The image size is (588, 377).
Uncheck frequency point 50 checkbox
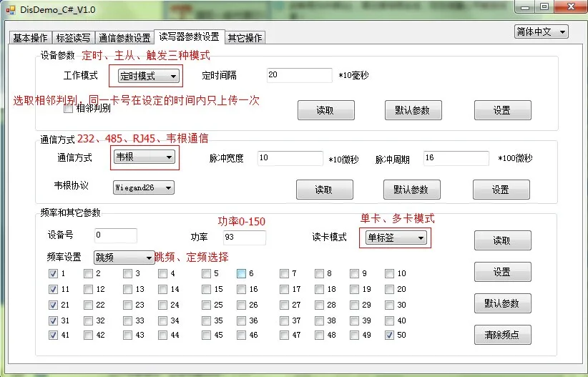pyautogui.click(x=390, y=335)
